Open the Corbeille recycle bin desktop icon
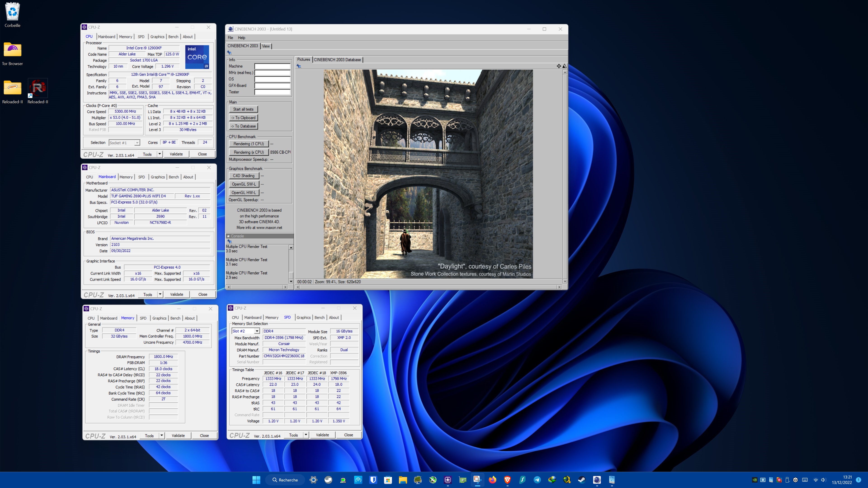Image resolution: width=868 pixels, height=488 pixels. [12, 15]
